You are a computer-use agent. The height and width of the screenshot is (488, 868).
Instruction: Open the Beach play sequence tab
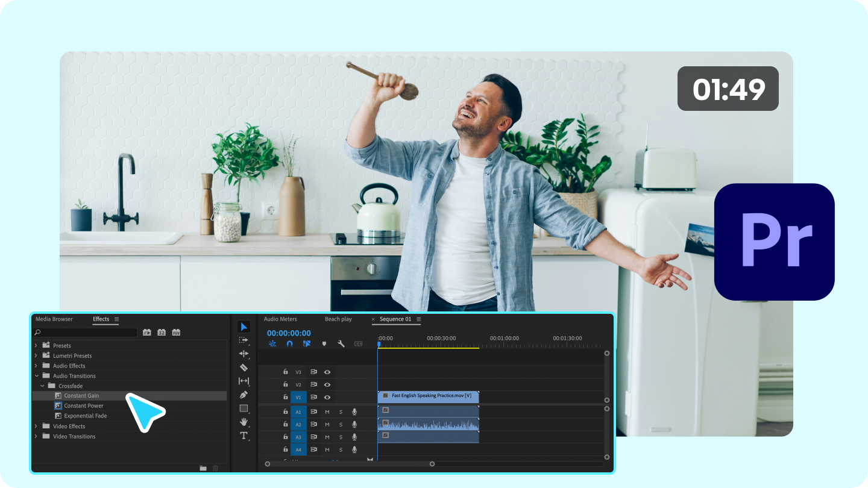point(339,319)
